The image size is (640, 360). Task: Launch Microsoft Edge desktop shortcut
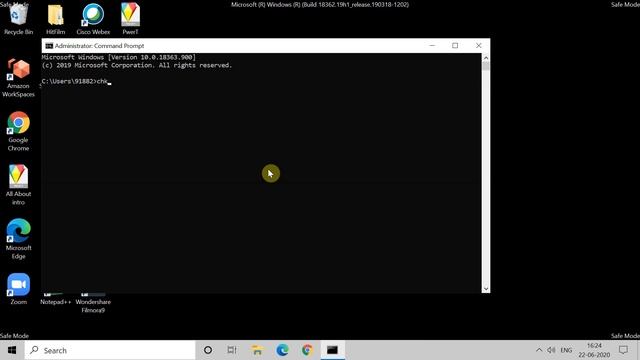point(18,239)
